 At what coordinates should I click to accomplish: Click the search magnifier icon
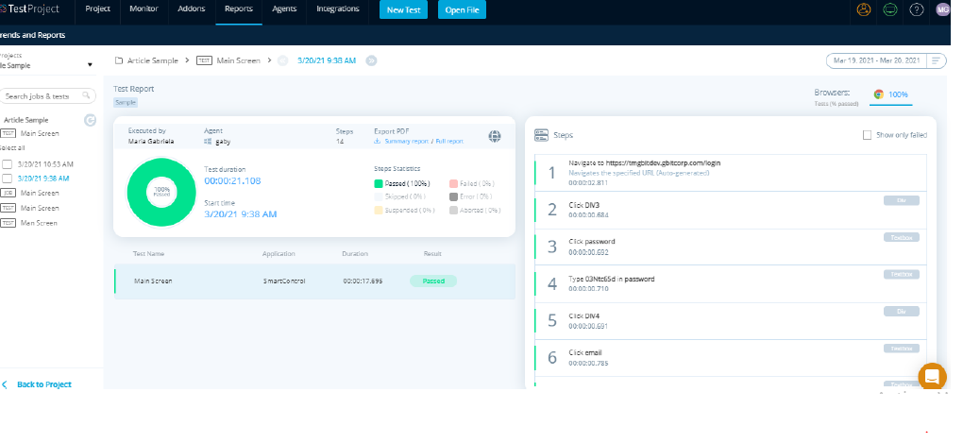pyautogui.click(x=86, y=95)
